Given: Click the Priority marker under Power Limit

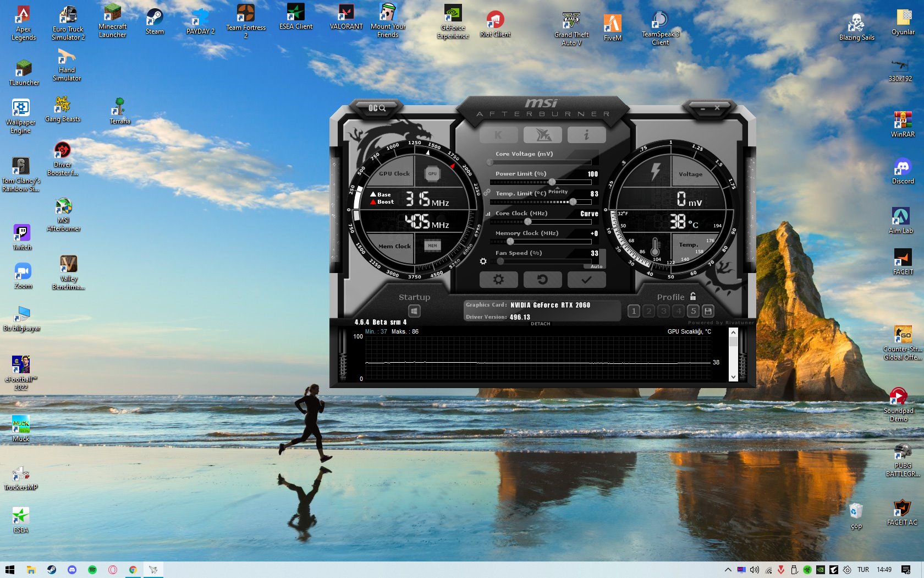Looking at the screenshot, I should [x=558, y=192].
